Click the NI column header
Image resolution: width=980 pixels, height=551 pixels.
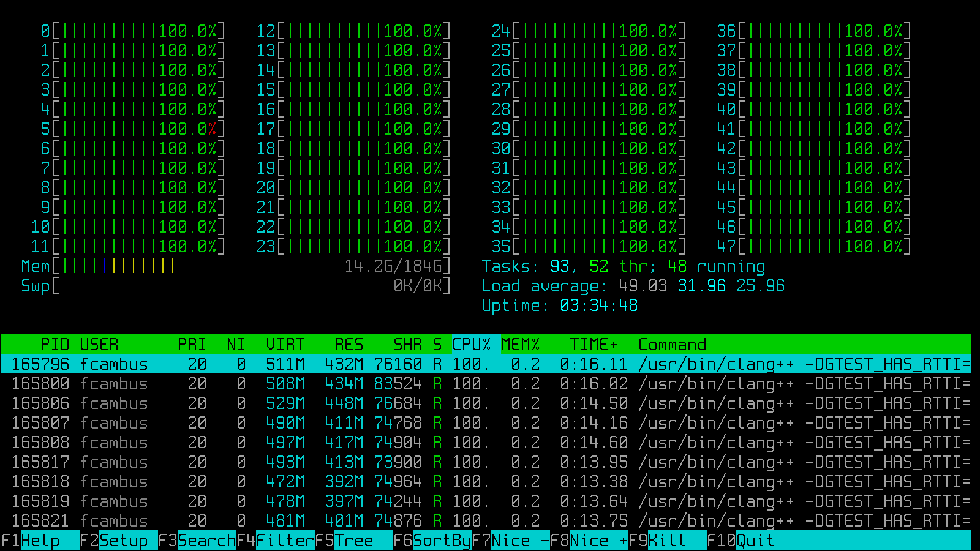[x=236, y=345]
